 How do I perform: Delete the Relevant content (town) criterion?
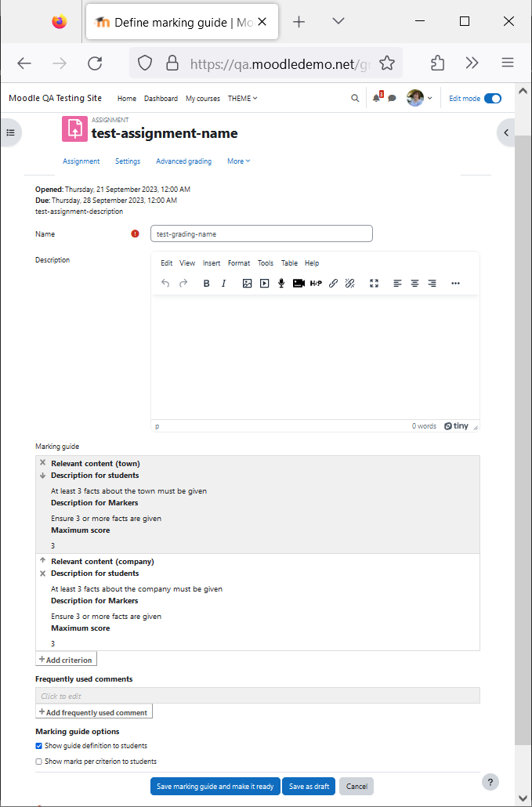43,463
